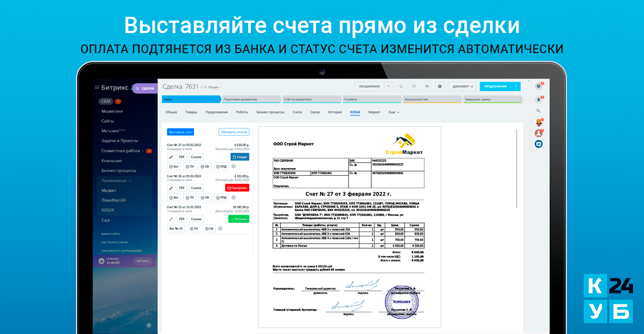Open PDF of invoice № 26

click(x=182, y=188)
